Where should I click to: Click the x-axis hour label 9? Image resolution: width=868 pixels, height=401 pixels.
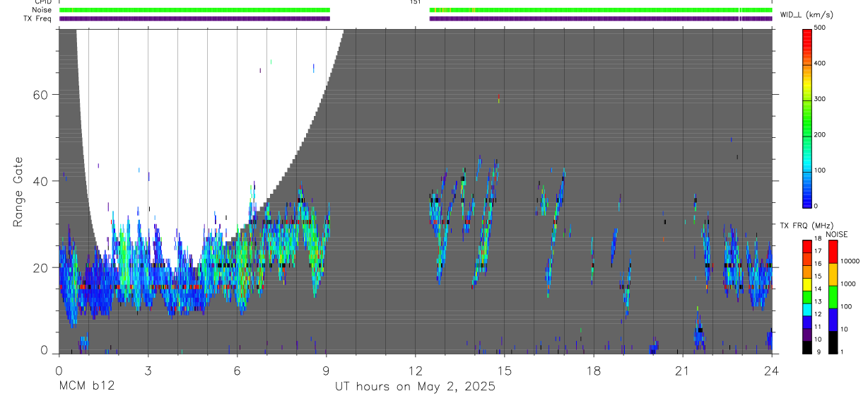[326, 371]
